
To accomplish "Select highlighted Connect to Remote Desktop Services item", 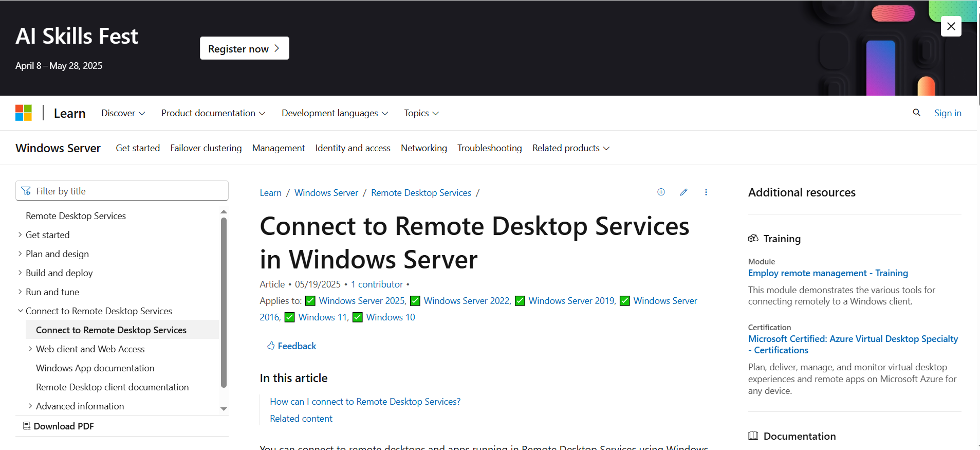I will (122, 330).
